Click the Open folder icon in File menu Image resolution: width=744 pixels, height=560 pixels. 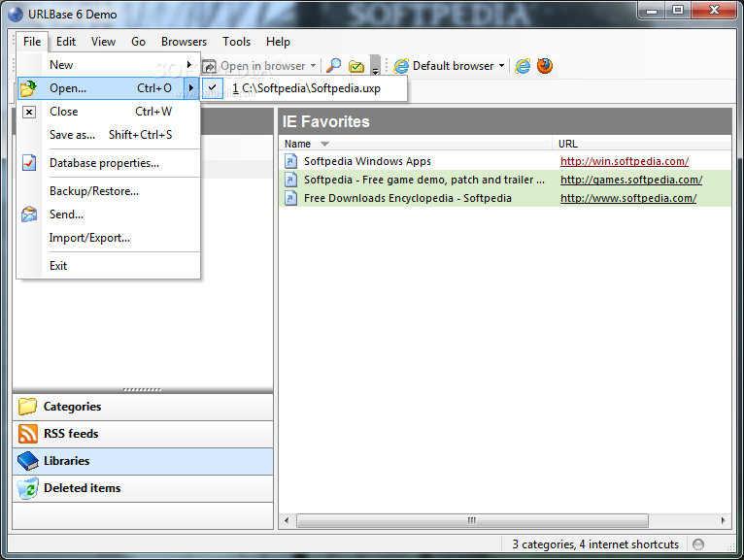[x=29, y=88]
